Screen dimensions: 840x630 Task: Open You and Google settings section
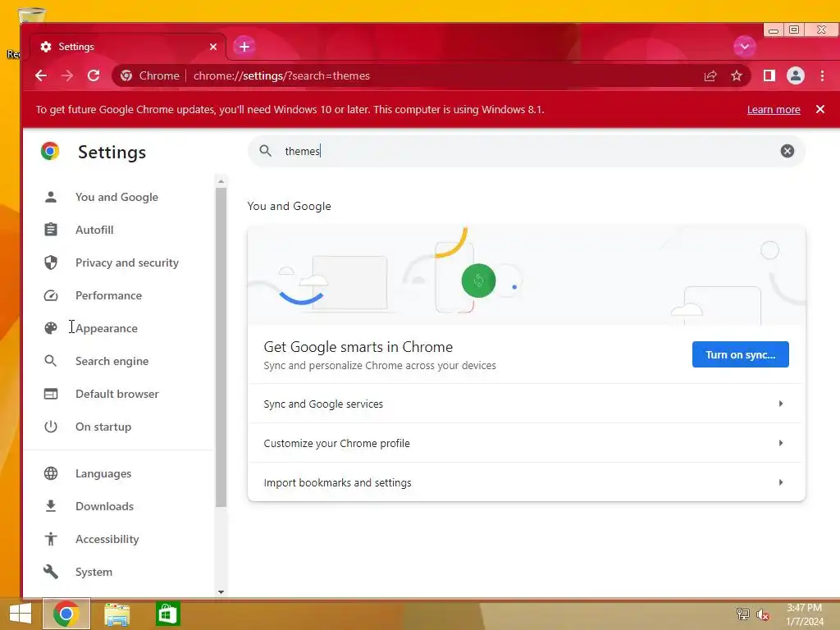[x=116, y=197]
